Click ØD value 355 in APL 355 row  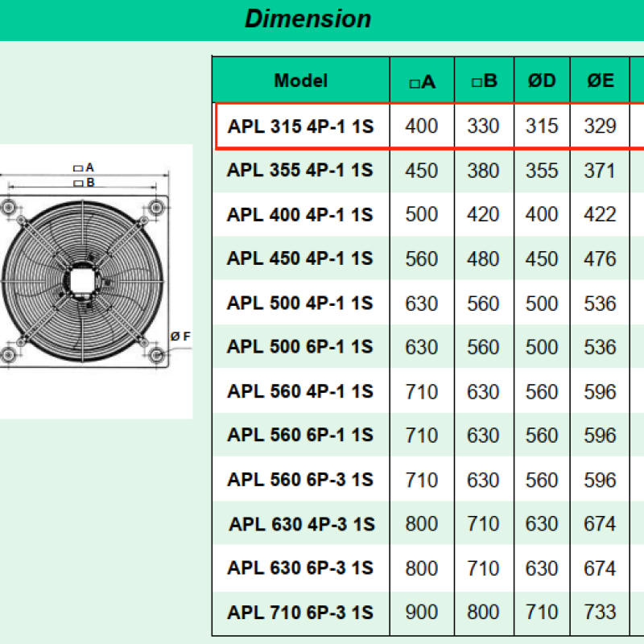(x=542, y=171)
